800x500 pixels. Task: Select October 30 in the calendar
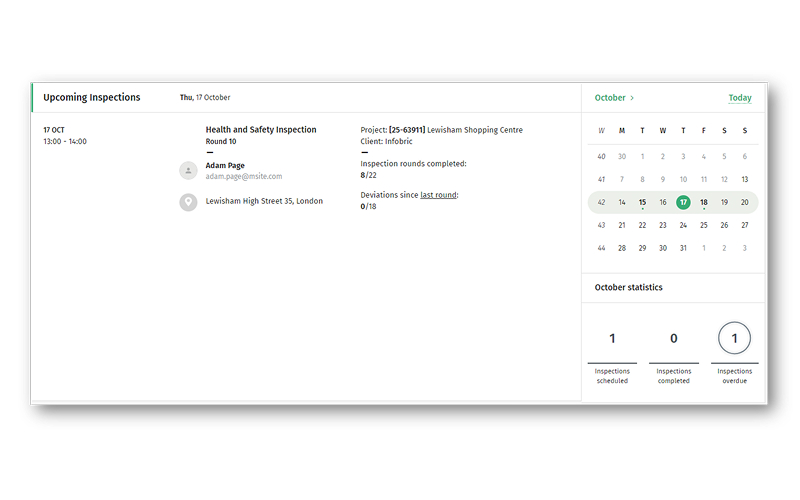(x=663, y=248)
